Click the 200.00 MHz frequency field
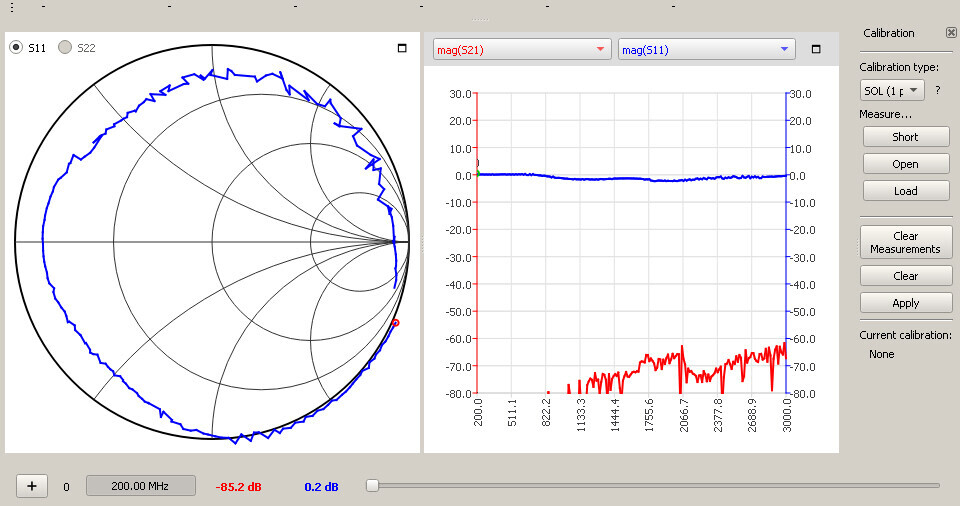 tap(141, 486)
